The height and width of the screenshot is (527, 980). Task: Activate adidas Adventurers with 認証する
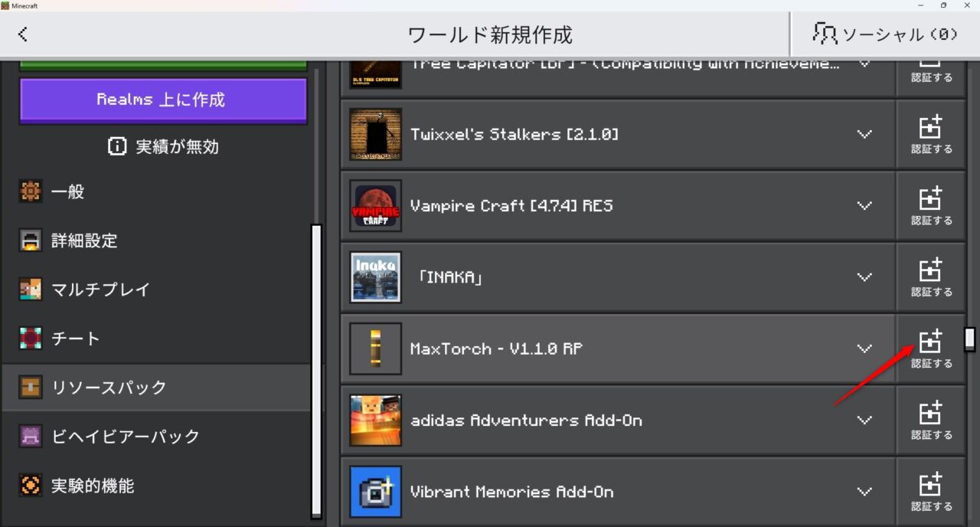(x=931, y=421)
